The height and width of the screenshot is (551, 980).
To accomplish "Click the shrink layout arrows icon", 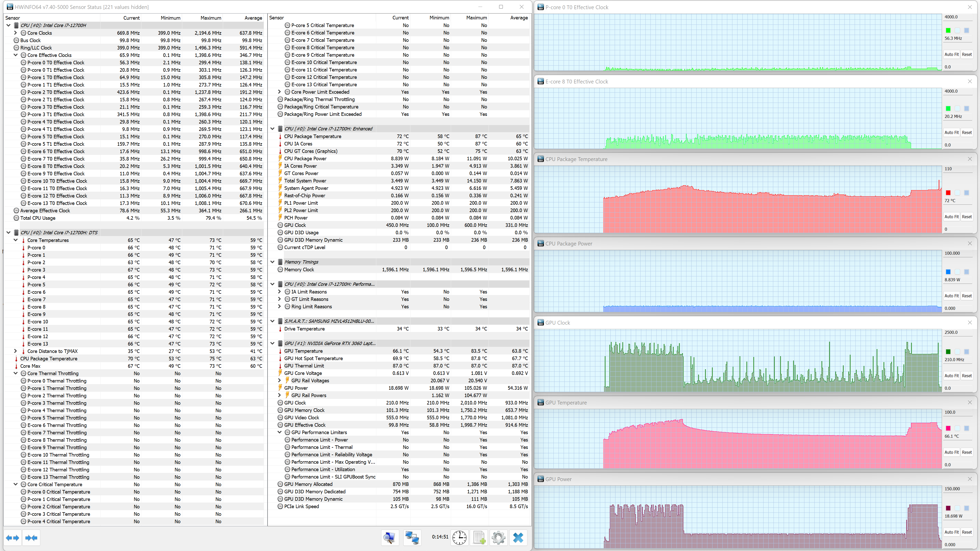I will [31, 538].
